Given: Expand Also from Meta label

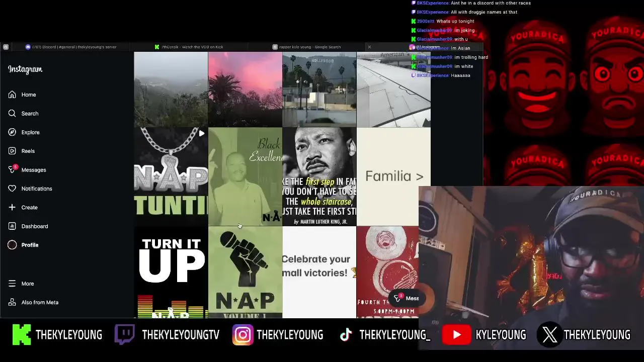Looking at the screenshot, I should pyautogui.click(x=40, y=302).
